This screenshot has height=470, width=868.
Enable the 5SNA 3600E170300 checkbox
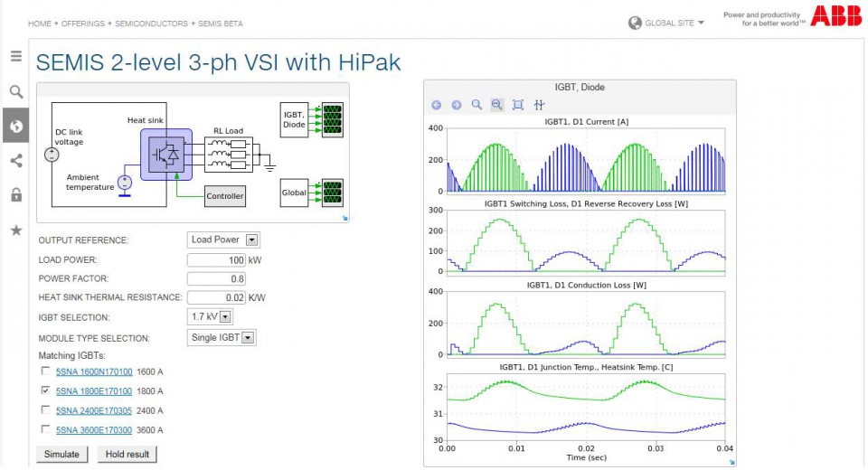45,429
